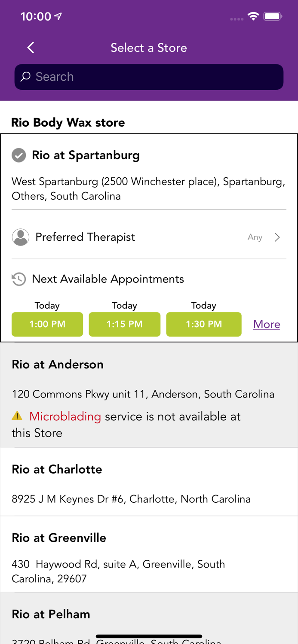The image size is (298, 644).
Task: Tap the back arrow to exit store selection
Action: (30, 48)
